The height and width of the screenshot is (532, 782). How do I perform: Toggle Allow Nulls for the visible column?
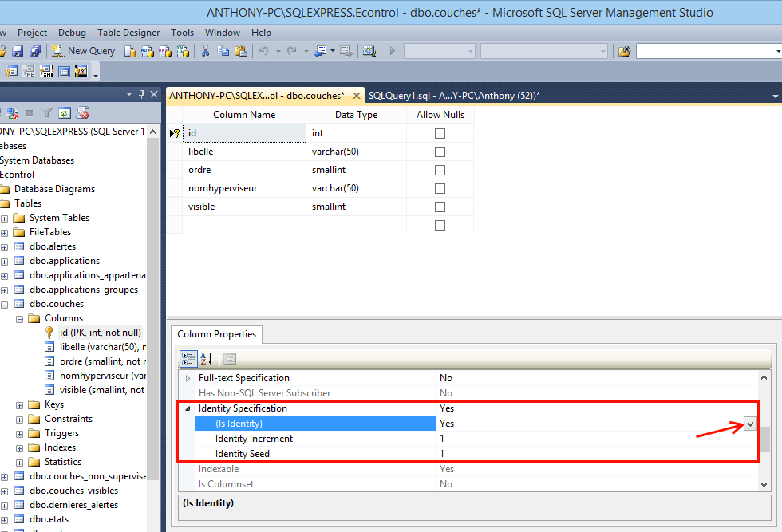(440, 207)
